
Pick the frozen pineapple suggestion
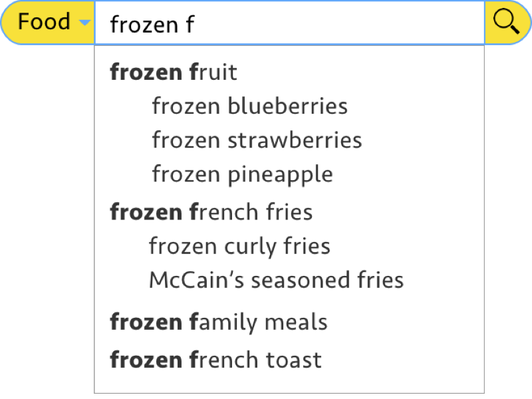[241, 174]
